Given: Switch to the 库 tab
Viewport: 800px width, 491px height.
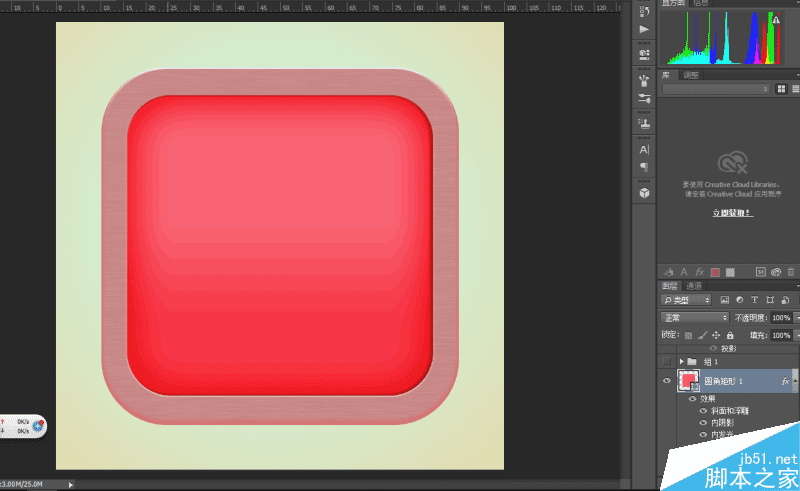Looking at the screenshot, I should [665, 75].
